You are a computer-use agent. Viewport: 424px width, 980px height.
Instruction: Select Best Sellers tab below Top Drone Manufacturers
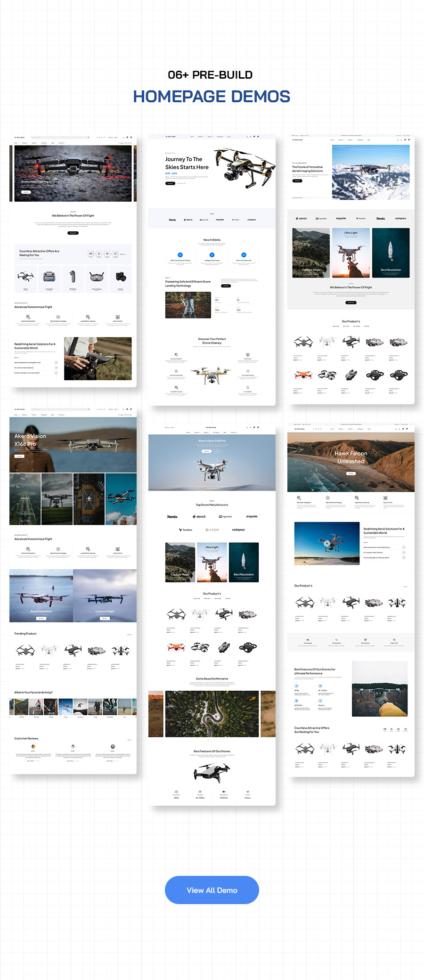click(207, 598)
